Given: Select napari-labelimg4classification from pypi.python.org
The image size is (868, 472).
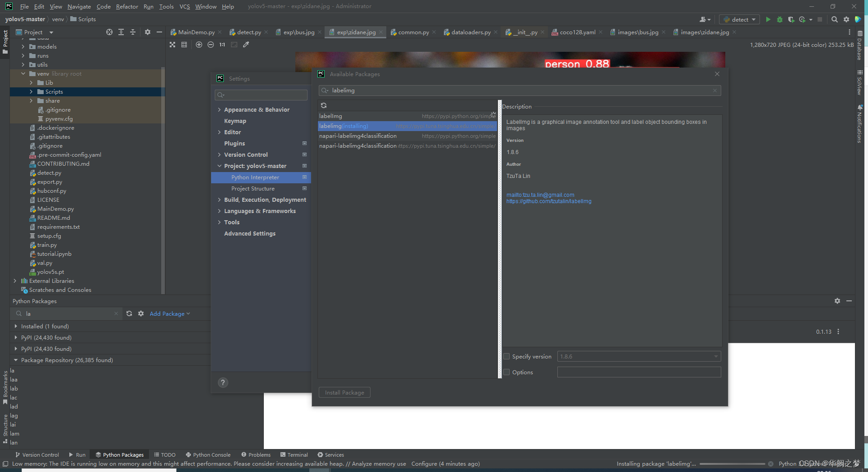Looking at the screenshot, I should tap(407, 136).
